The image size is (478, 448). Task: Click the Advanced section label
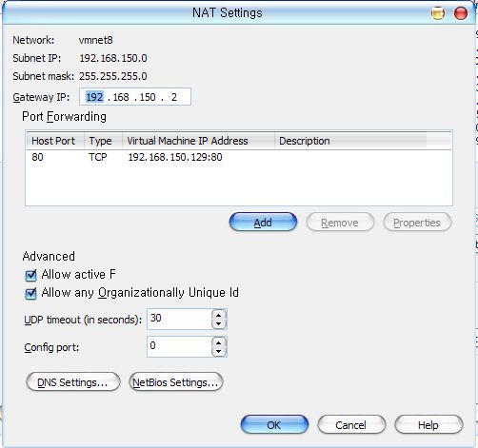49,256
